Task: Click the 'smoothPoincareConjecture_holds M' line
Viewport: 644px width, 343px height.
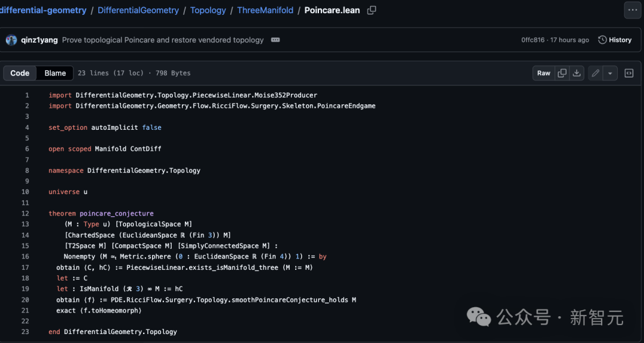Action: tap(206, 300)
